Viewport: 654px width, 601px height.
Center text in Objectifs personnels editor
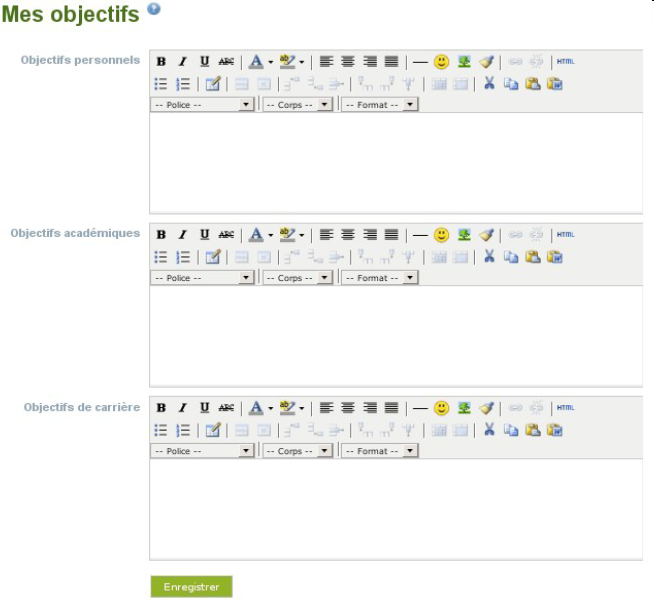click(348, 62)
